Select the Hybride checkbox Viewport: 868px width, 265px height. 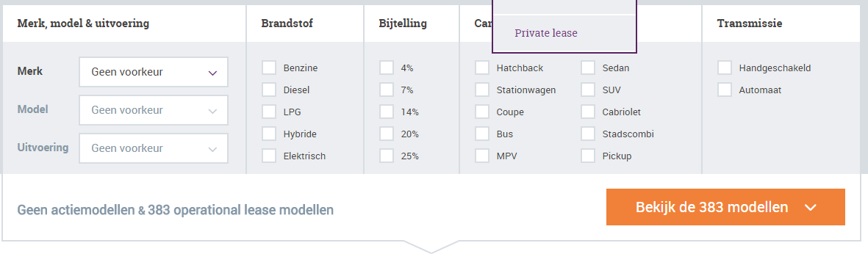point(269,134)
